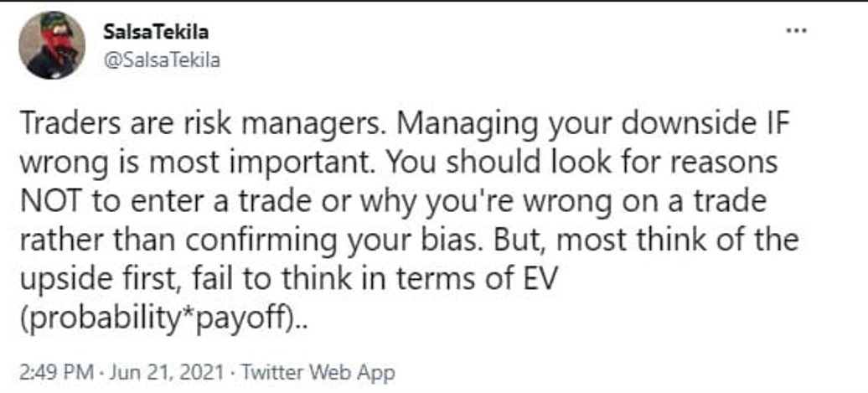Open the Twitter Web App source link
Viewport: 868px width, 393px height.
(318, 371)
